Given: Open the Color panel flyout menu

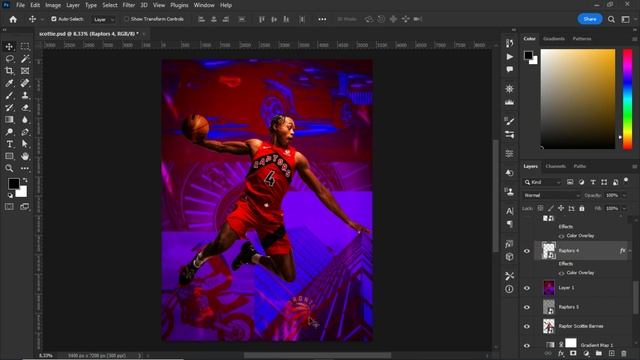Looking at the screenshot, I should pyautogui.click(x=635, y=39).
